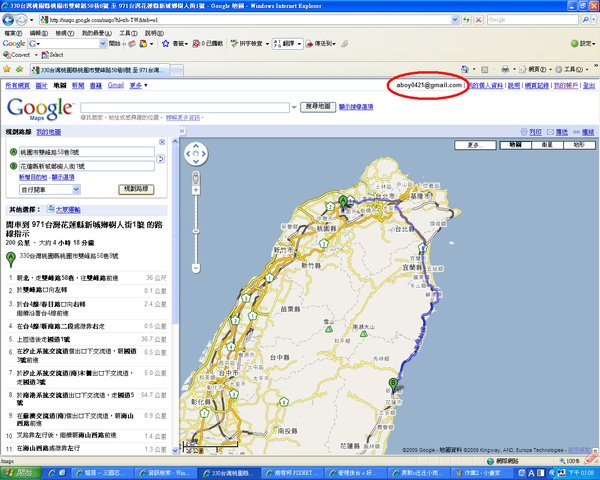Click the Search Maps button

pos(318,107)
